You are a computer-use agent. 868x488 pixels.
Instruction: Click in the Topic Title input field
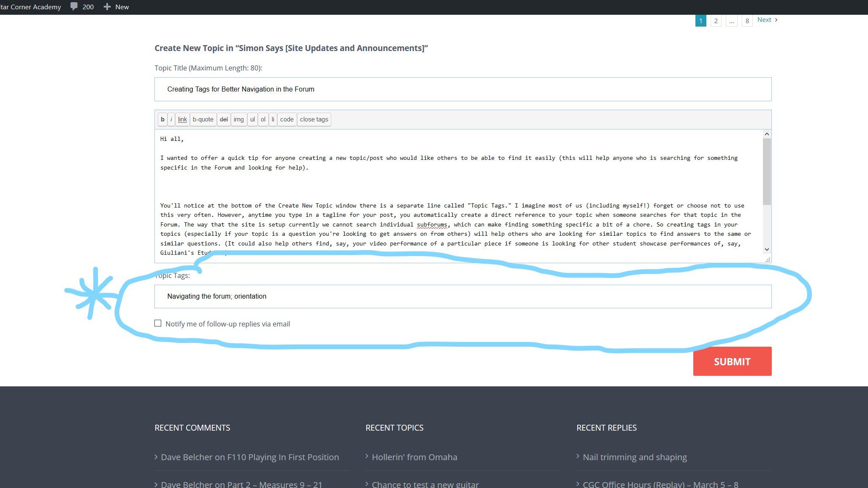click(x=463, y=89)
